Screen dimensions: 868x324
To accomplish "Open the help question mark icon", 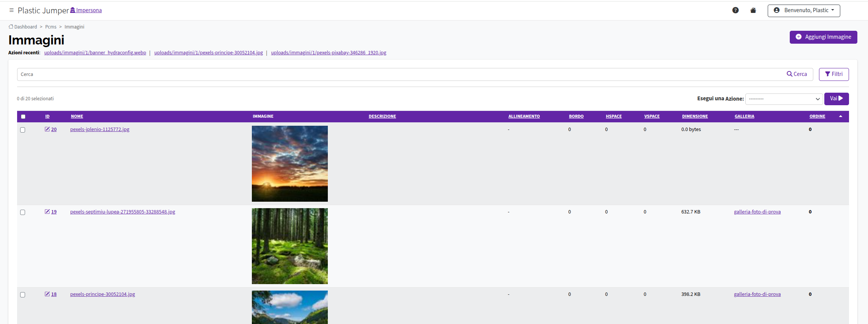I will (735, 10).
